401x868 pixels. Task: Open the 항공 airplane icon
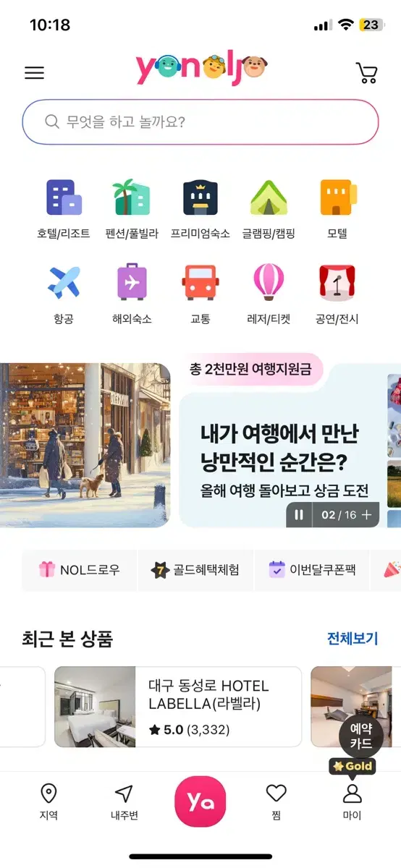pos(64,282)
